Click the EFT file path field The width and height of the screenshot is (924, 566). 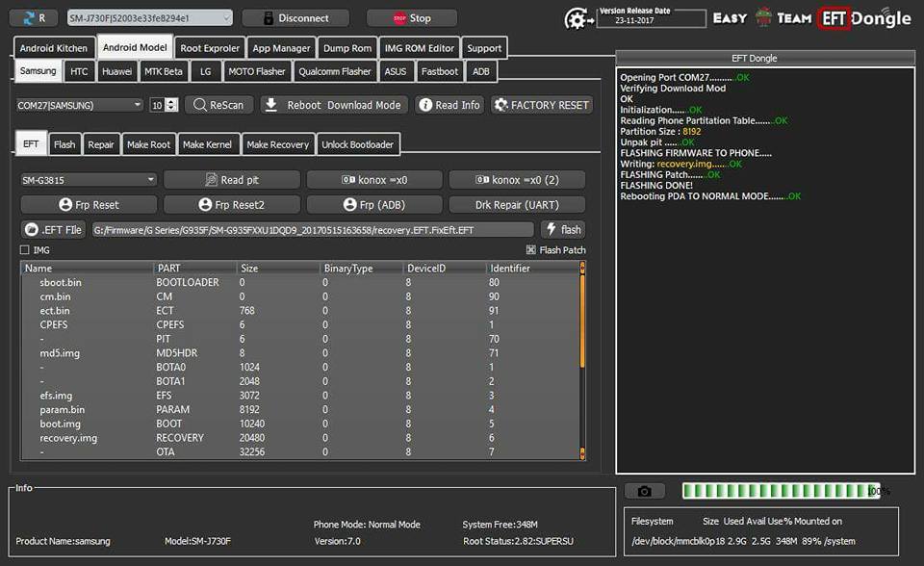pos(312,230)
